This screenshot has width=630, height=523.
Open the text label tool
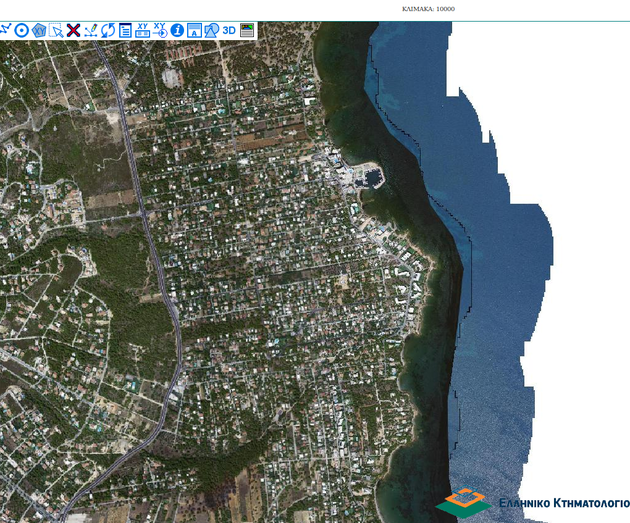coord(194,31)
